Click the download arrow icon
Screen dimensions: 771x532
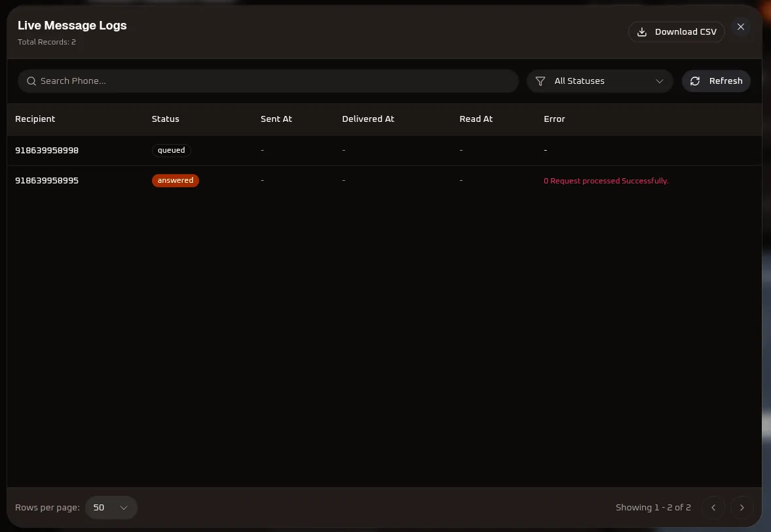pos(642,32)
